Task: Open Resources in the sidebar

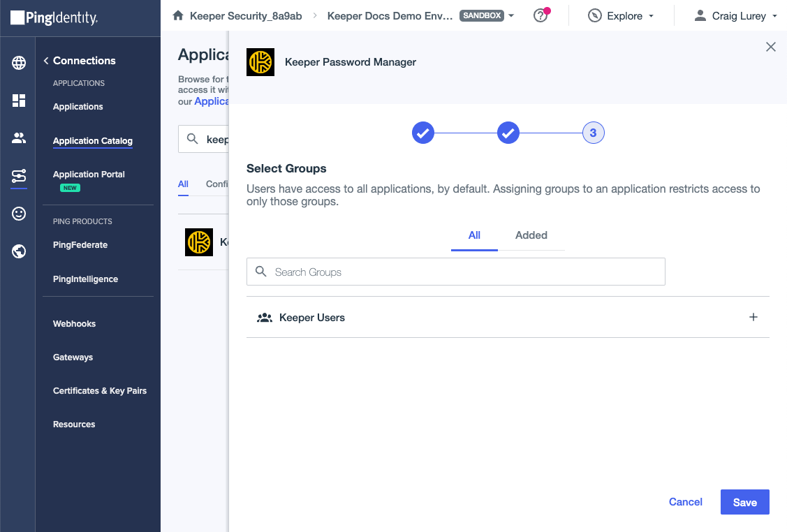Action: [74, 424]
